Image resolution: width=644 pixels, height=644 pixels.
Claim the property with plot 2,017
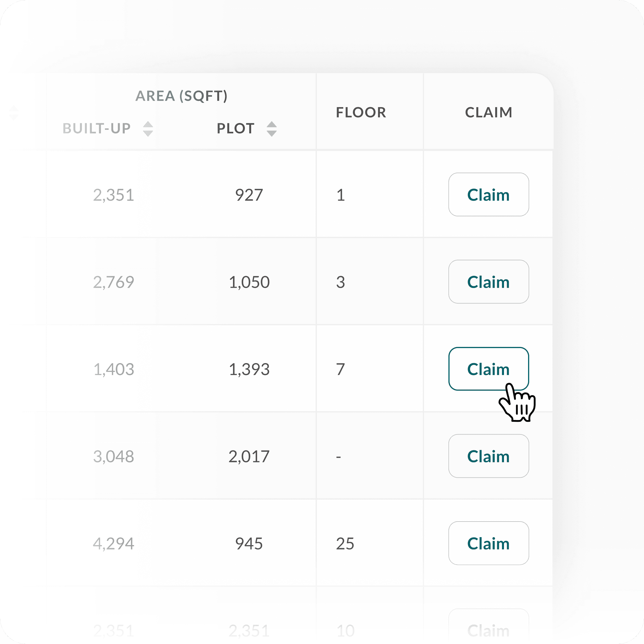[488, 456]
